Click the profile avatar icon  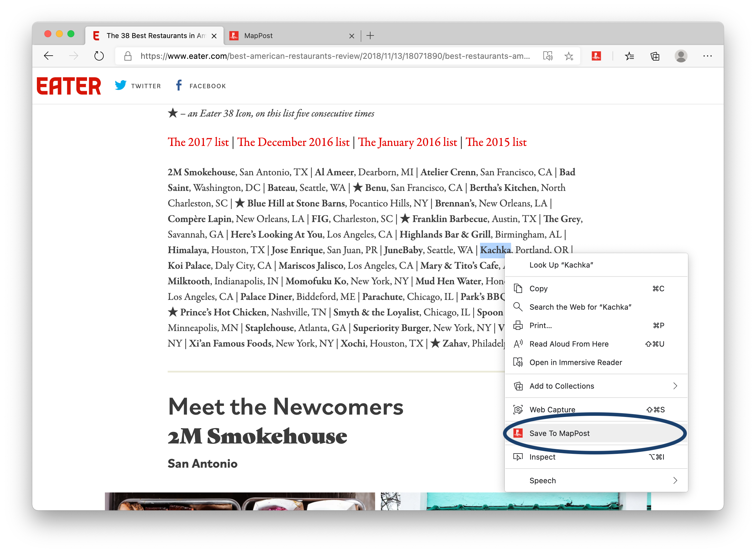tap(681, 56)
